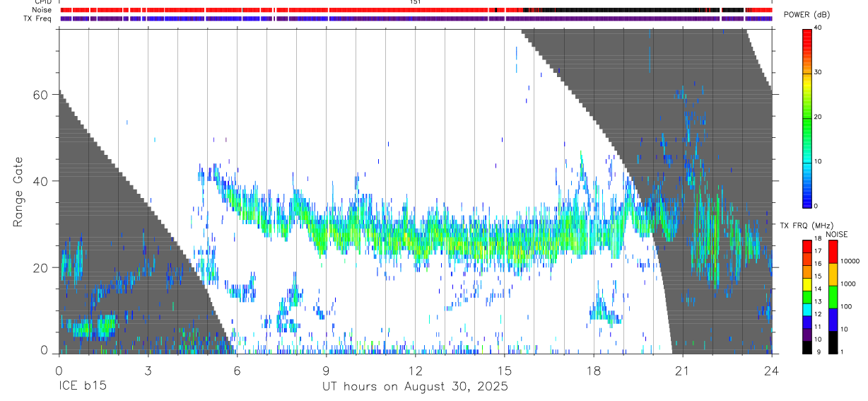Click the x-axis tick label '9'
Viewport: 868px width, 401px height.
[x=326, y=370]
